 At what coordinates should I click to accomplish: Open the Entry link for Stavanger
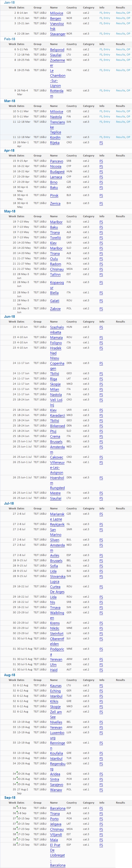coord(107,34)
